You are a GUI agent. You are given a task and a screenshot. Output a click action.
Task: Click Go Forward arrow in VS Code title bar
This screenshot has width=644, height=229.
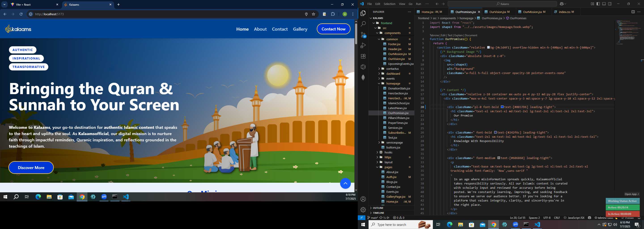443,4
